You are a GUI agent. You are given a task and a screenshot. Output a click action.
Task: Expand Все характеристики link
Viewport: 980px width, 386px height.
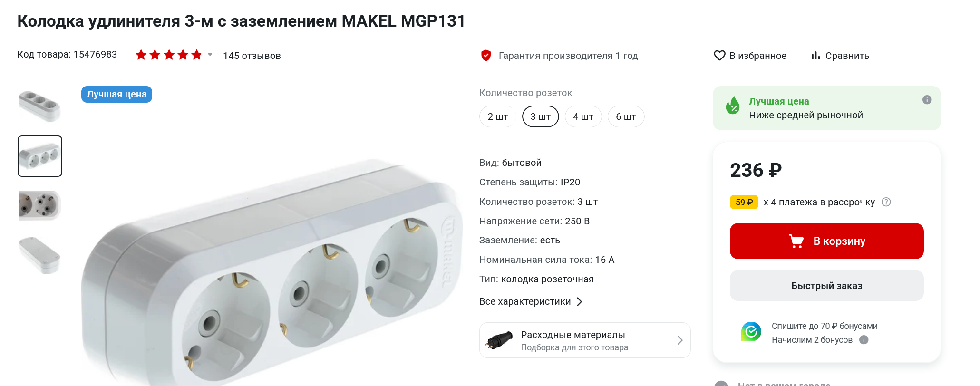531,301
